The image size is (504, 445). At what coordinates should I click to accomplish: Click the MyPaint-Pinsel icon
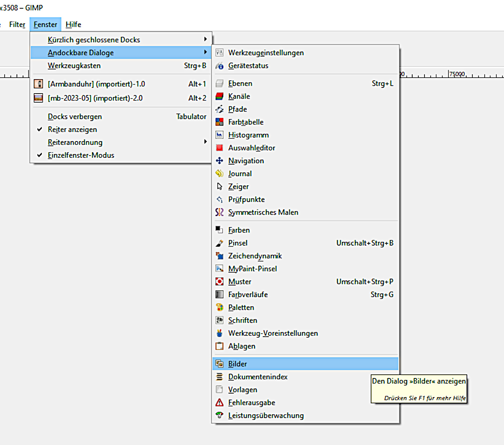(x=219, y=269)
